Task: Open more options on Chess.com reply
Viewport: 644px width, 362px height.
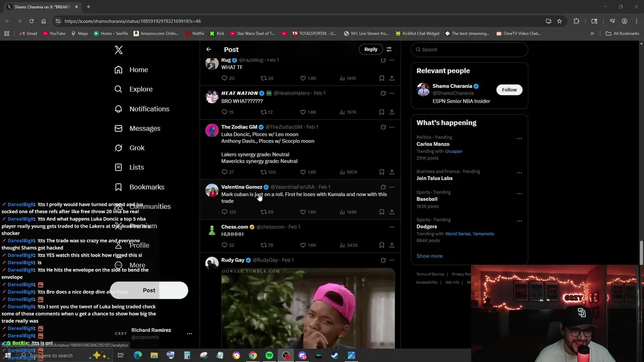Action: [x=392, y=227]
